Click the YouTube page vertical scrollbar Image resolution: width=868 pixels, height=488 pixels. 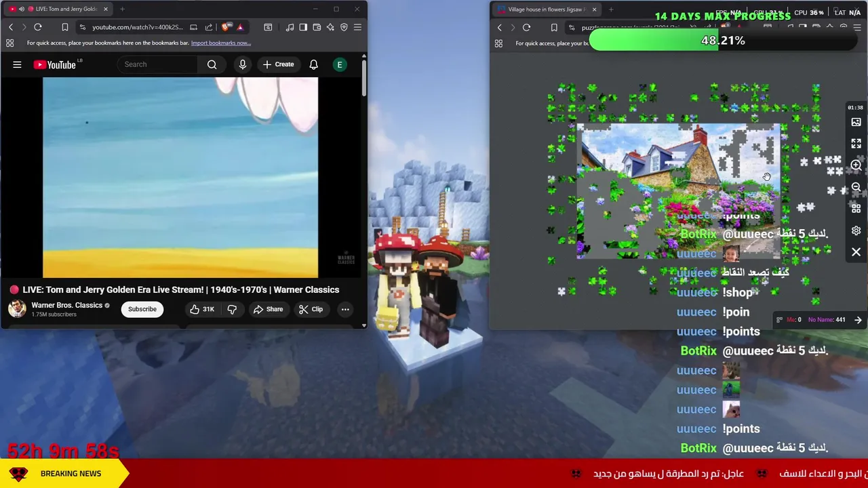363,78
